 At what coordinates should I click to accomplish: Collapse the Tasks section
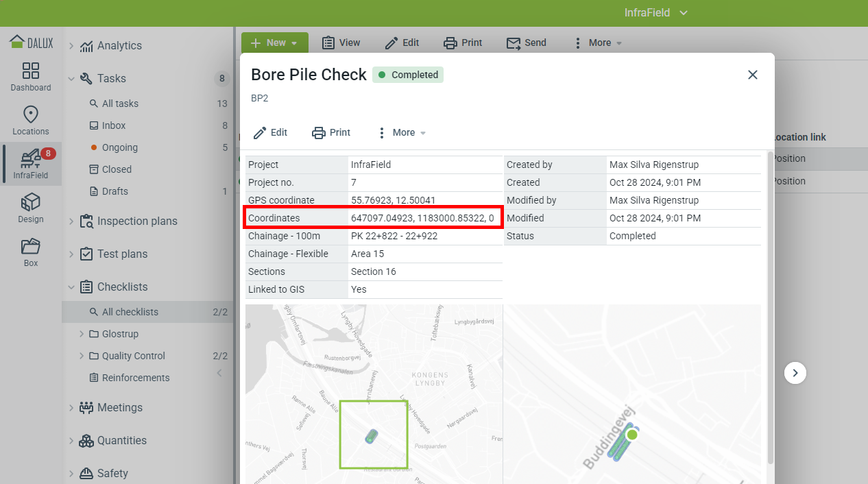pyautogui.click(x=71, y=79)
